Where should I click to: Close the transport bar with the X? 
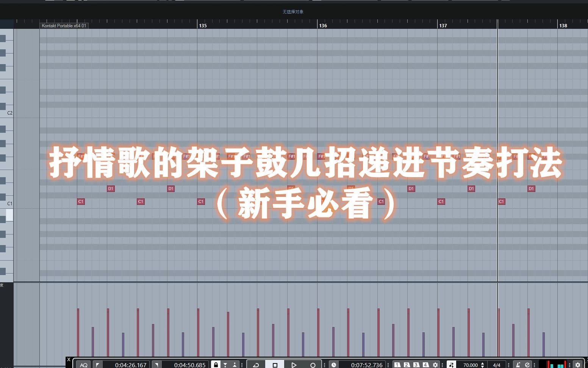tap(69, 360)
